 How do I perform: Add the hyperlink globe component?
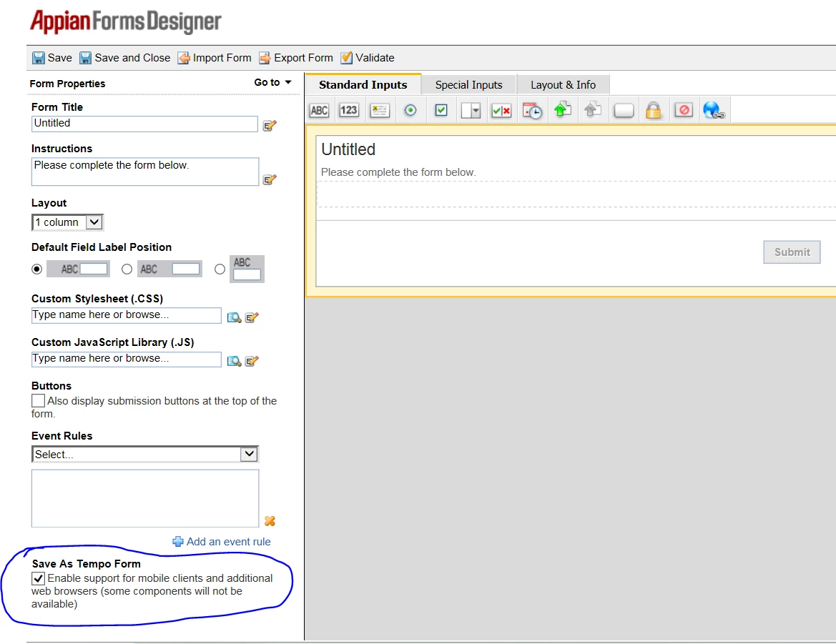714,110
